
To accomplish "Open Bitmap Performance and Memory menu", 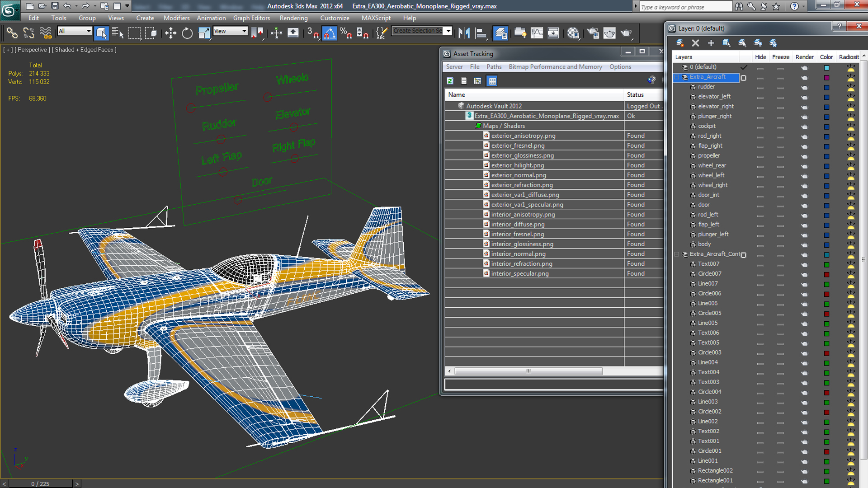I will coord(555,66).
